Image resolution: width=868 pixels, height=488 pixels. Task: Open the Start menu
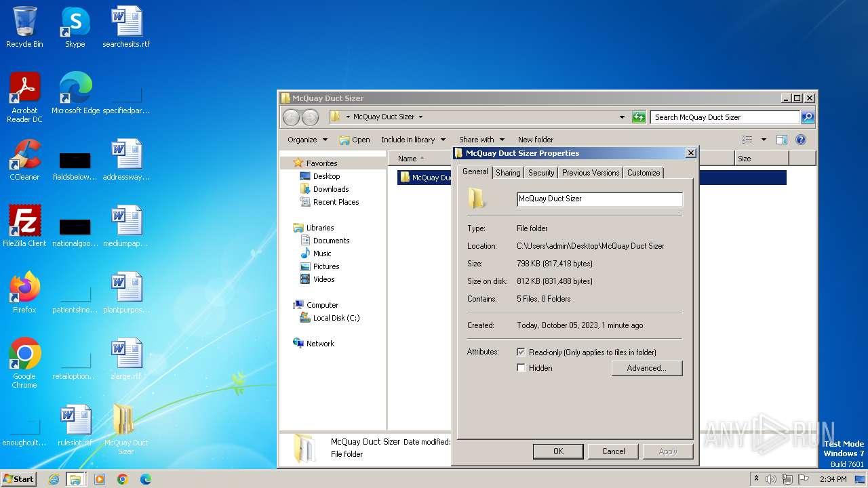pyautogui.click(x=18, y=479)
